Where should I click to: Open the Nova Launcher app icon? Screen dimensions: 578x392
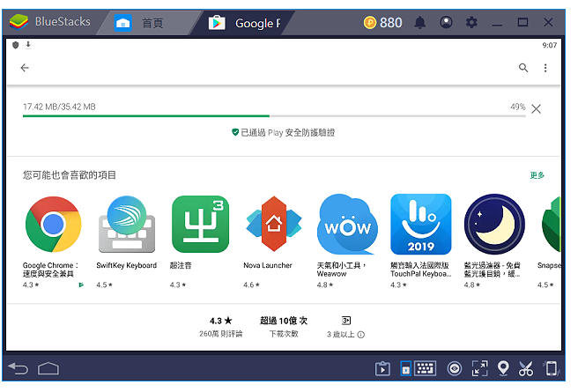pos(274,225)
